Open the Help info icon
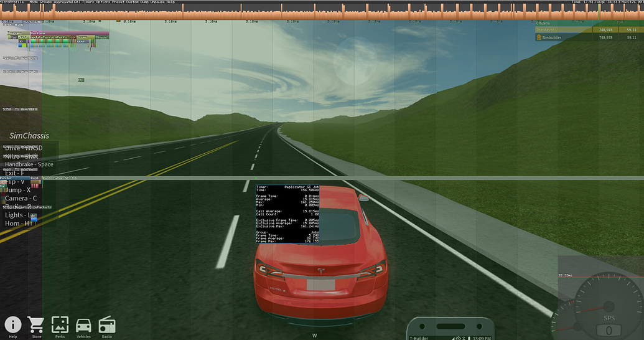Image resolution: width=644 pixels, height=340 pixels. pos(12,324)
